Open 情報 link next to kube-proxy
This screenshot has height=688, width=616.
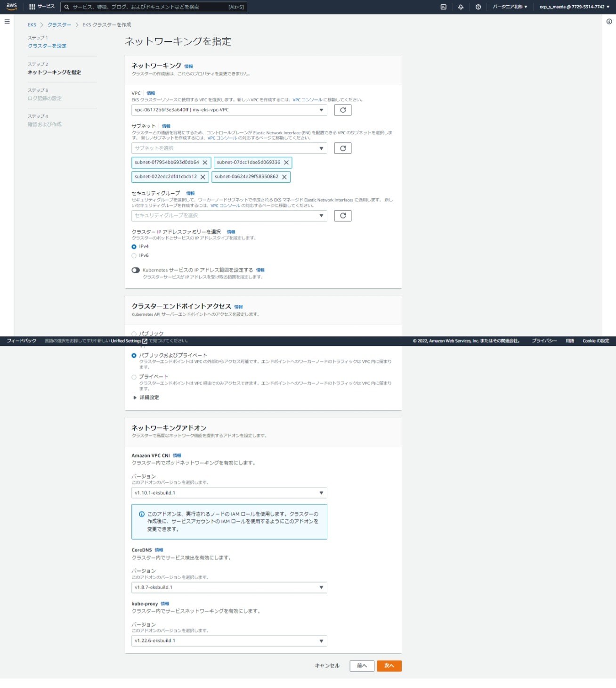(165, 604)
